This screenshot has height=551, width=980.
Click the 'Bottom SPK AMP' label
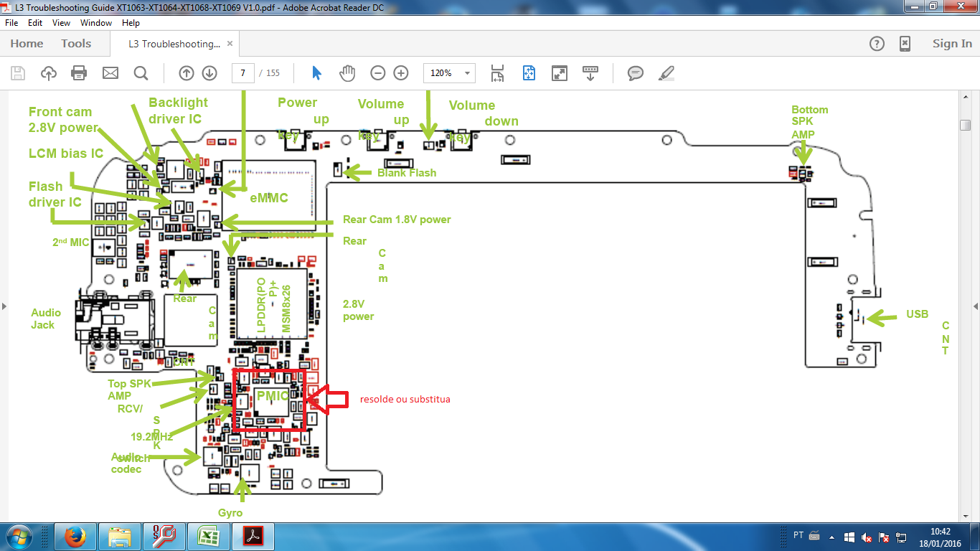810,122
